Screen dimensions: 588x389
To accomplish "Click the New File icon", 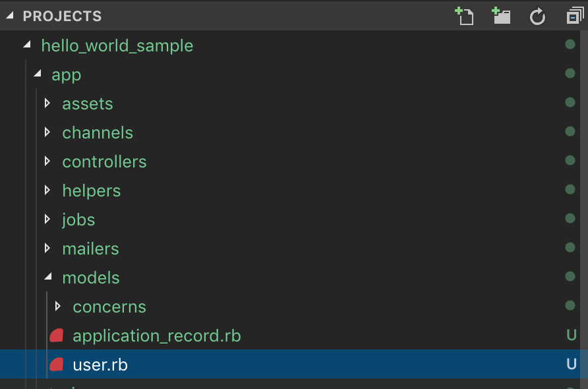I will pos(465,16).
